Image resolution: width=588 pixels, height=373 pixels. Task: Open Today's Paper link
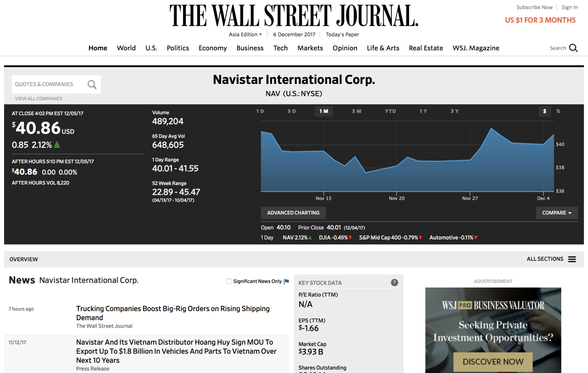(x=342, y=35)
